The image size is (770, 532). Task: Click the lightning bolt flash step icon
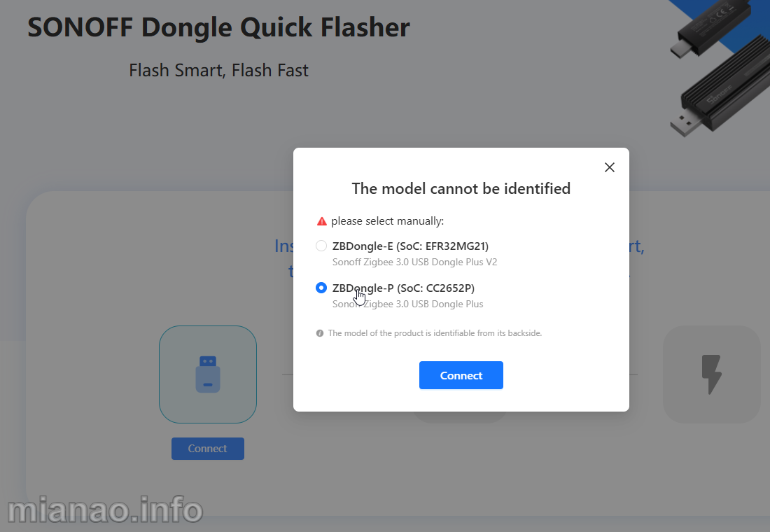coord(711,374)
